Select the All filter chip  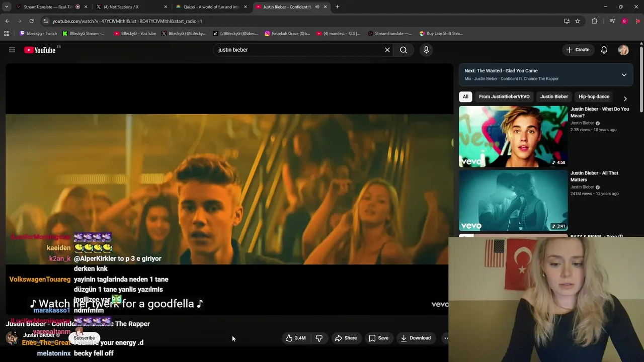[x=465, y=97]
